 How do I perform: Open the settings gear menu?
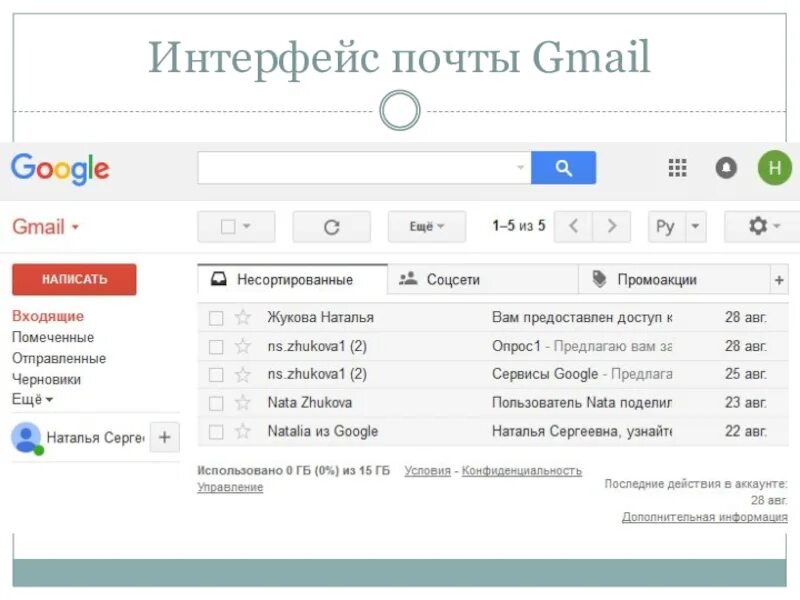[762, 226]
